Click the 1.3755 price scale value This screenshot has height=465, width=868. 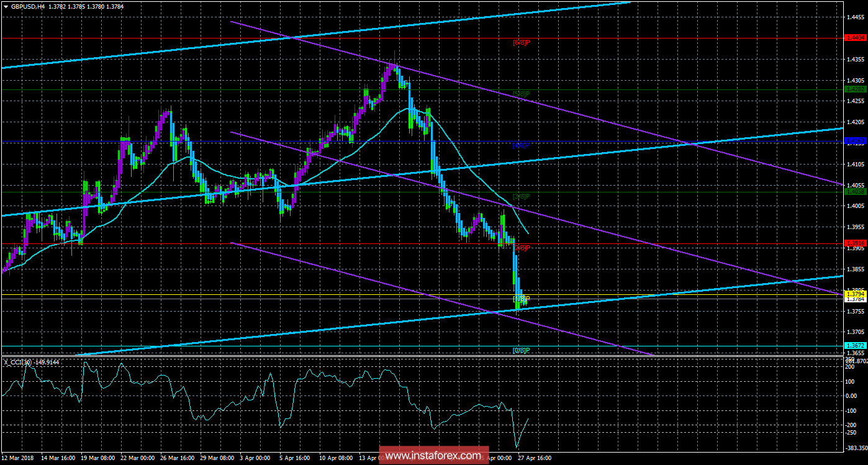[856, 311]
